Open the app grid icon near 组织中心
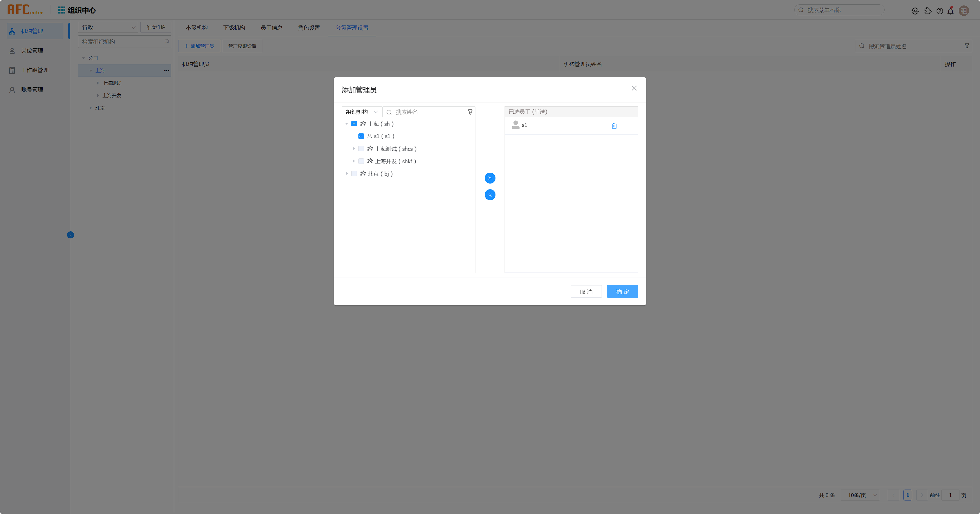Image resolution: width=980 pixels, height=514 pixels. tap(61, 10)
